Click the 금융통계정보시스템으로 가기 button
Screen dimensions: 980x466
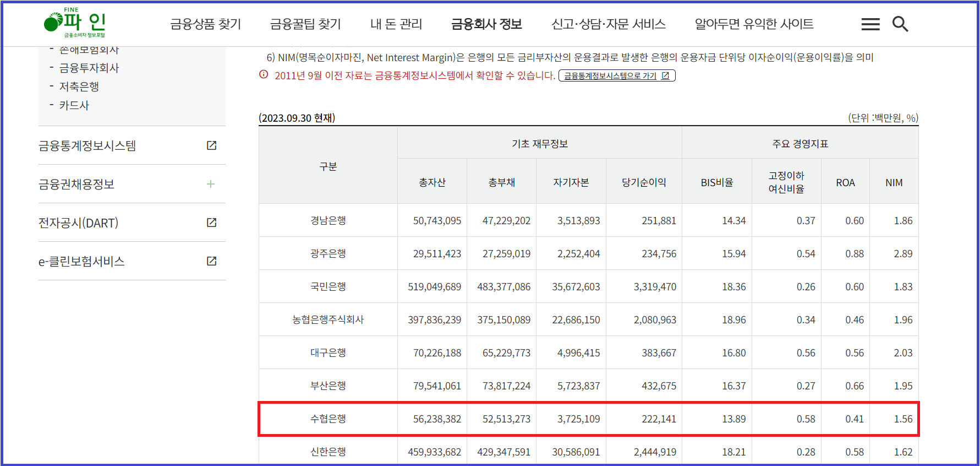617,75
